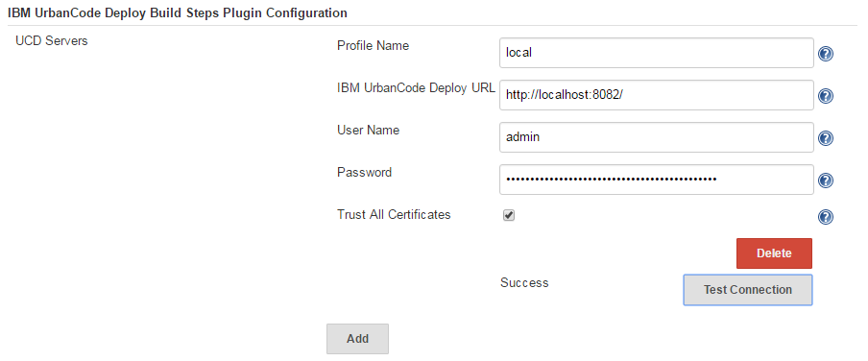Click the IBM UrbanCode Deploy URL field
This screenshot has height=361, width=868.
tap(657, 95)
